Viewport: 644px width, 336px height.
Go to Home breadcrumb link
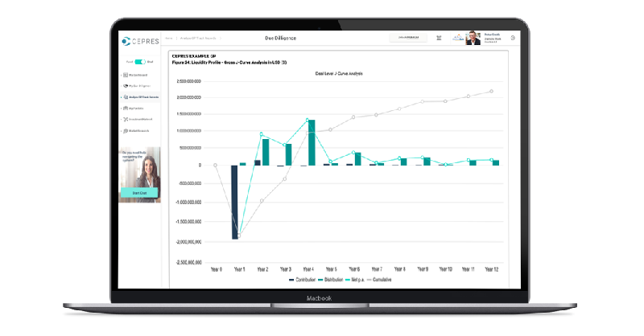[x=169, y=38]
